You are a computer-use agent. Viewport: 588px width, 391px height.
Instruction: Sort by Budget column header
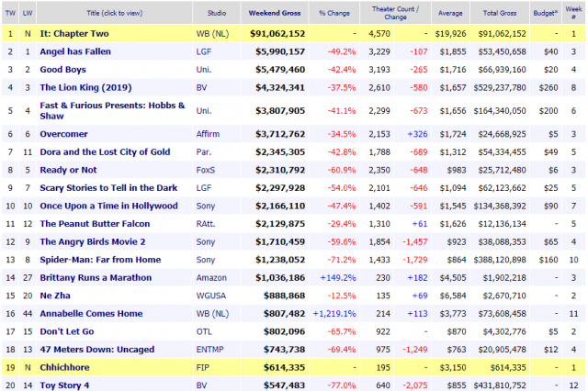[x=546, y=13]
